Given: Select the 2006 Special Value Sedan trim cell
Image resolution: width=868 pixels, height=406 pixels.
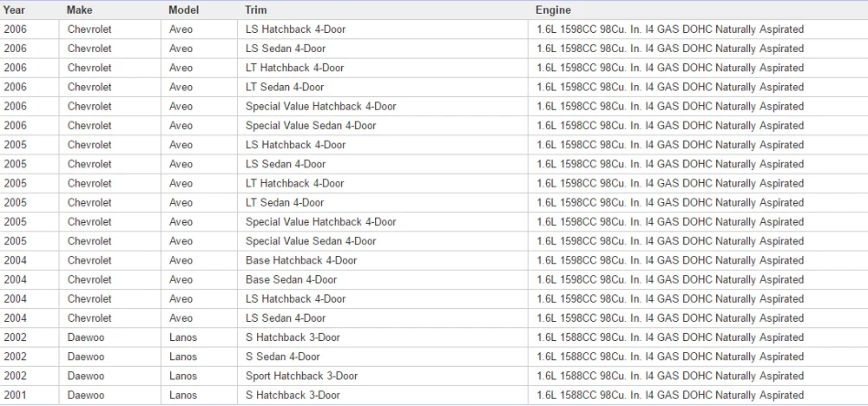Looking at the screenshot, I should (x=311, y=126).
